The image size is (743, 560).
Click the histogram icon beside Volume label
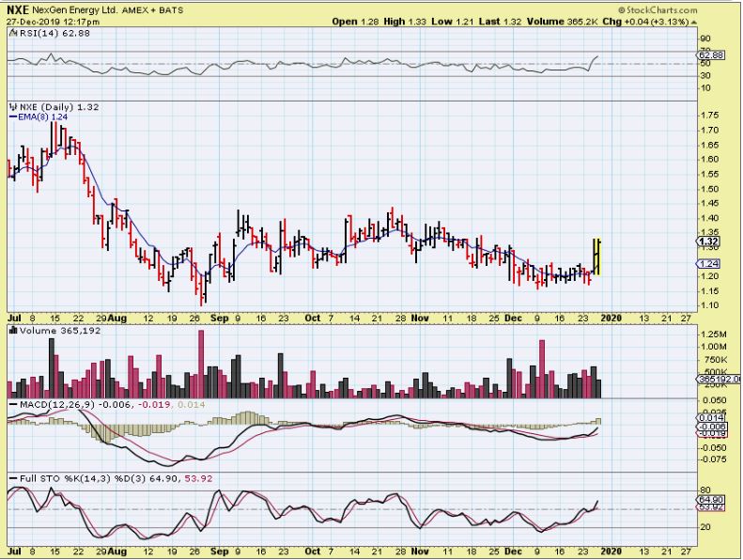coord(13,331)
